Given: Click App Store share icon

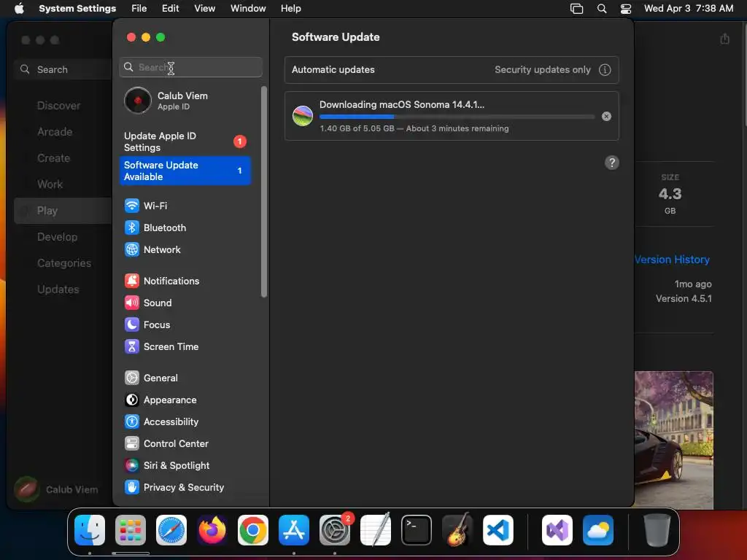Looking at the screenshot, I should click(724, 39).
